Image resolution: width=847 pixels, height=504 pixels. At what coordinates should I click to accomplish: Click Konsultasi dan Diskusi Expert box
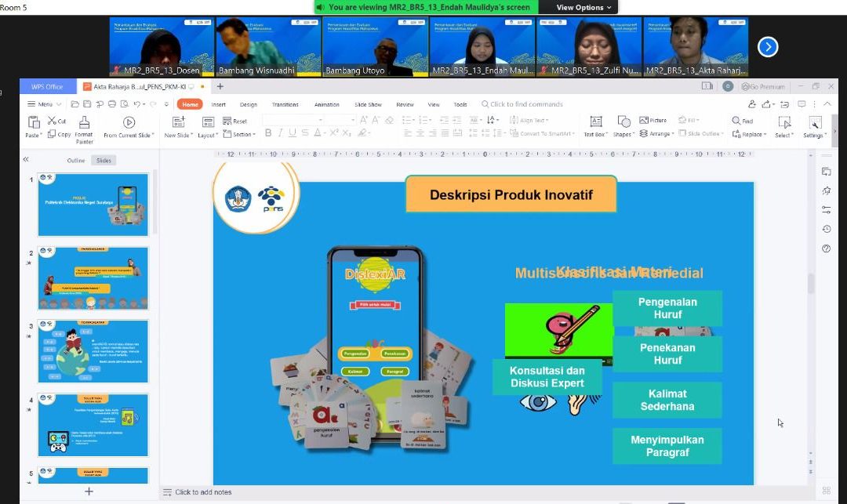pos(547,377)
